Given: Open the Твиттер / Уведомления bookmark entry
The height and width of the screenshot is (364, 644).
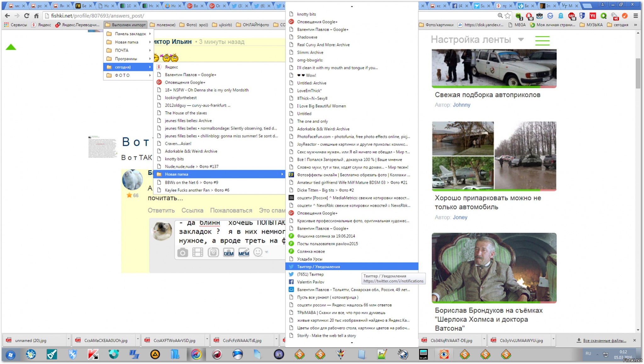Looking at the screenshot, I should tap(318, 267).
